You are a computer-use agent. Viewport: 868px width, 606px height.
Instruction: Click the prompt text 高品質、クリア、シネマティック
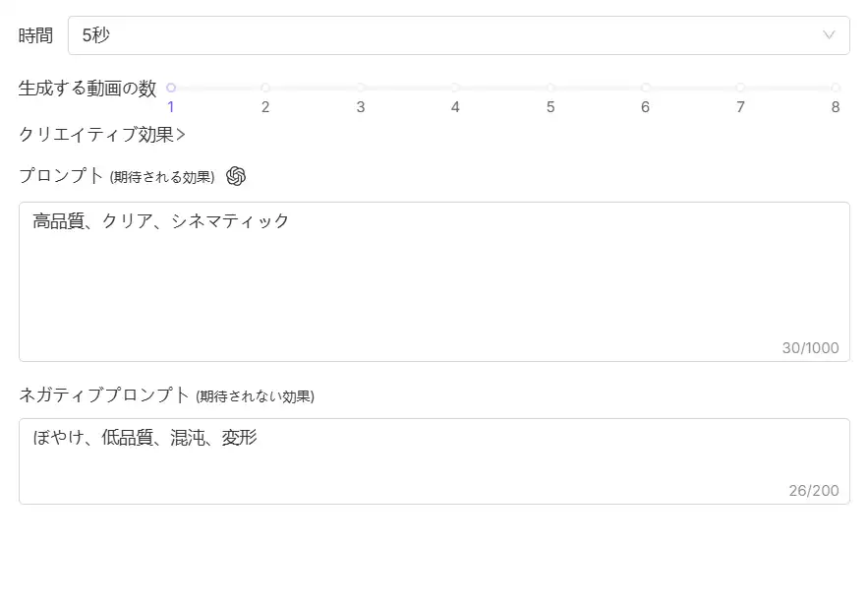click(161, 221)
